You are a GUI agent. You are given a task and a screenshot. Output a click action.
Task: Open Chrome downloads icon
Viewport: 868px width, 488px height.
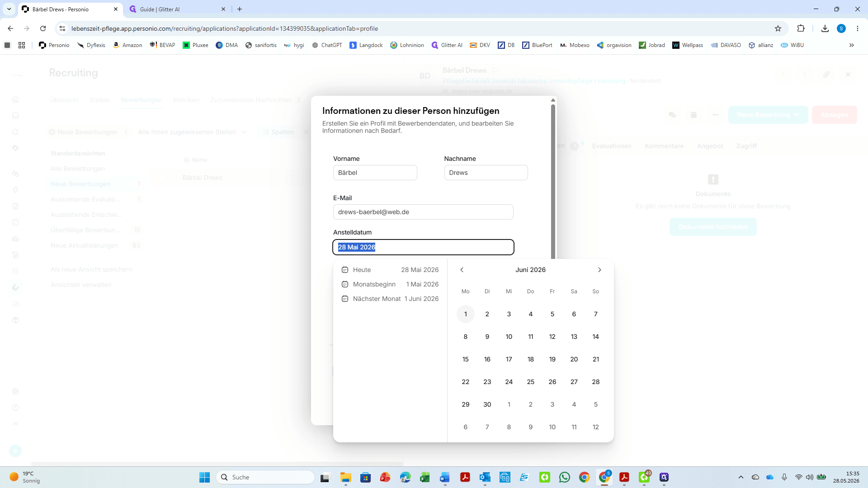click(x=825, y=28)
